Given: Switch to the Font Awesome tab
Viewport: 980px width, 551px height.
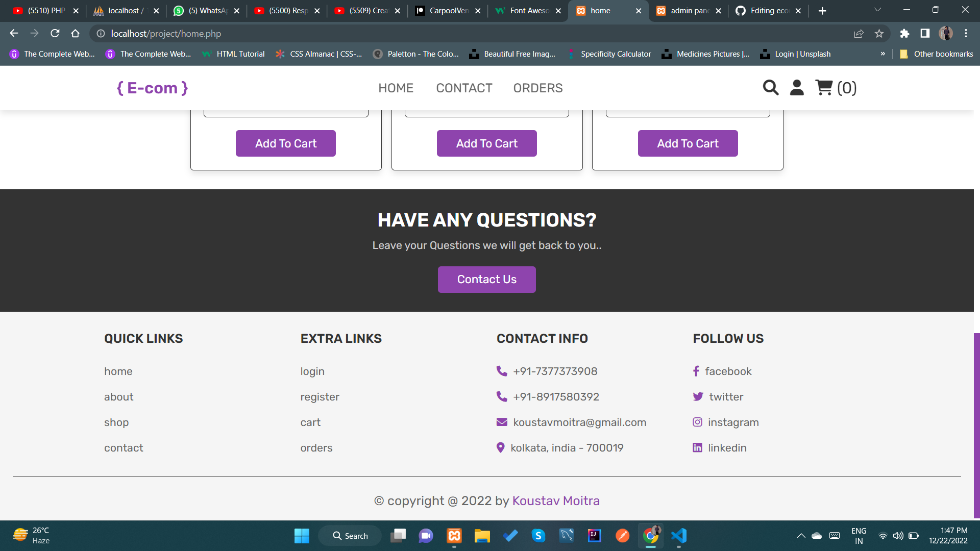Looking at the screenshot, I should coord(528,11).
